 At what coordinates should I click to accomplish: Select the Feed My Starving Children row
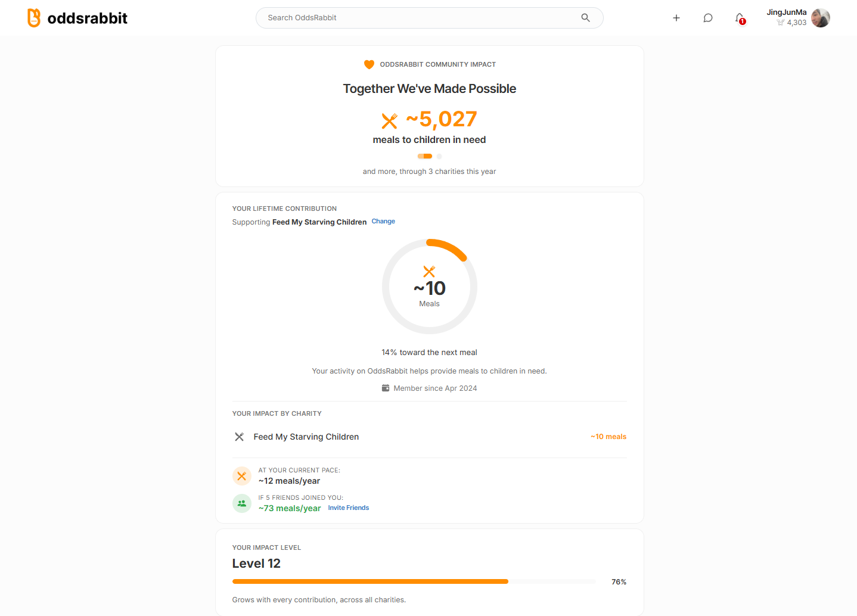tap(430, 437)
